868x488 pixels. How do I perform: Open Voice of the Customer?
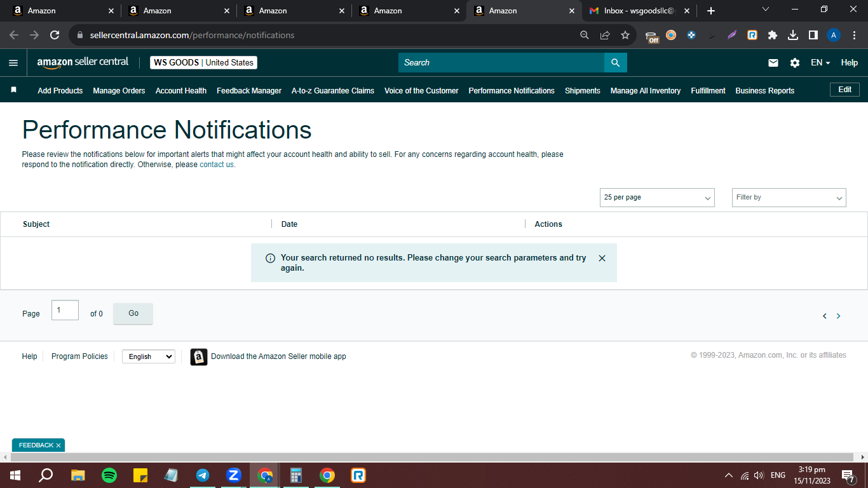(x=421, y=91)
